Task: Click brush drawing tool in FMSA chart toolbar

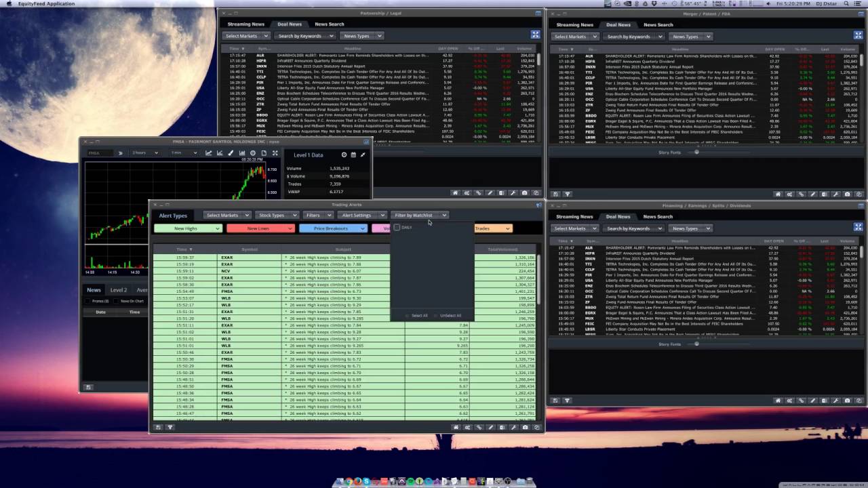Action: pos(231,153)
